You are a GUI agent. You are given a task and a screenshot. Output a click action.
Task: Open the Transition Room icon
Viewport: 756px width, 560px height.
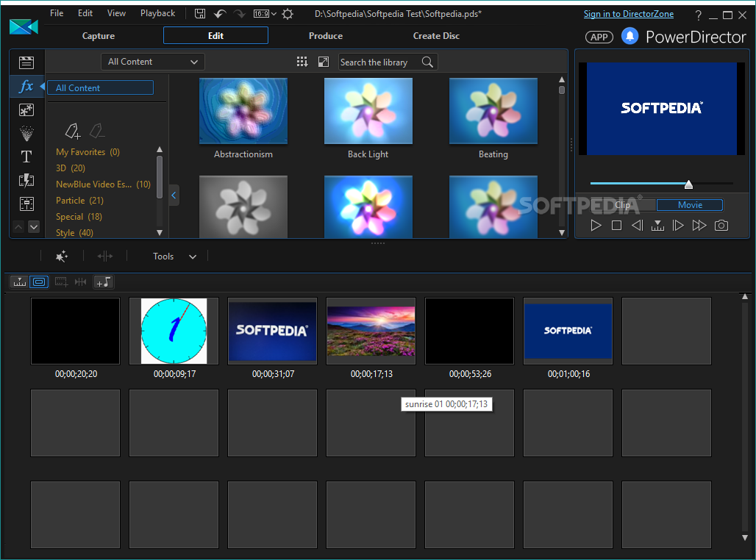pyautogui.click(x=26, y=181)
